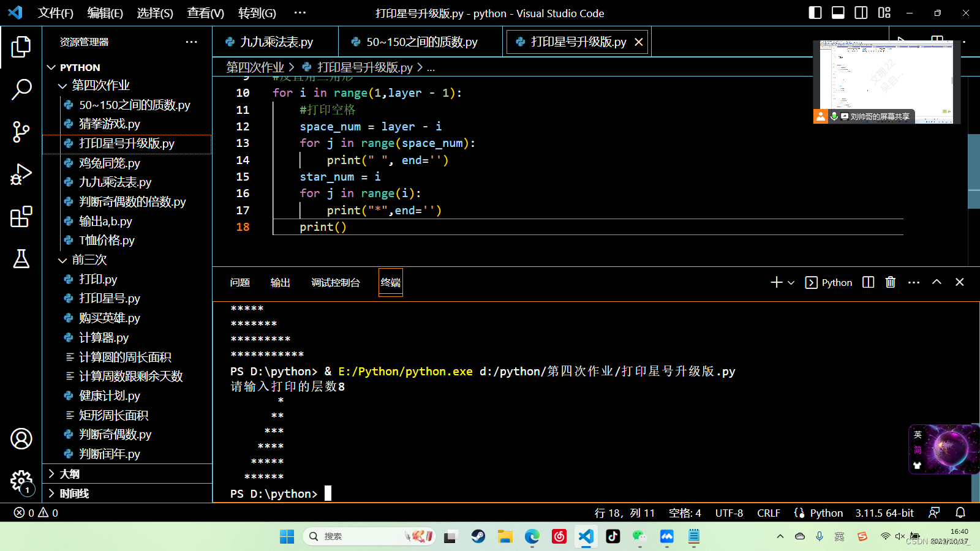Toggle the primary side bar visibility
The height and width of the screenshot is (551, 980).
click(815, 13)
